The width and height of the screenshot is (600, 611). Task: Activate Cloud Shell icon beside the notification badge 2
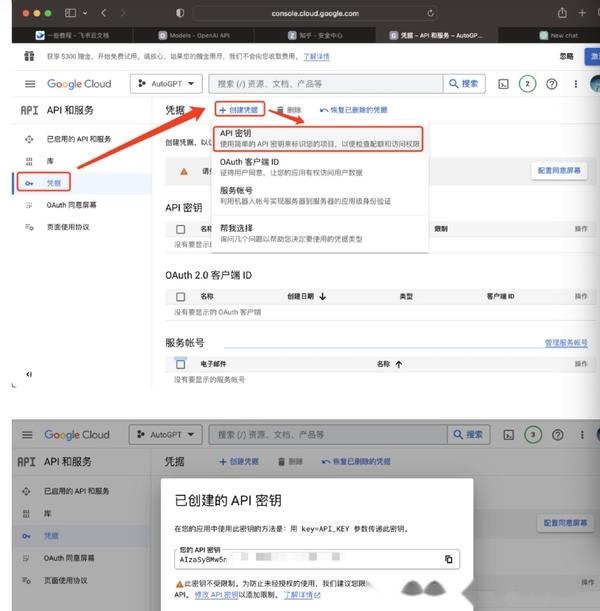(x=503, y=84)
